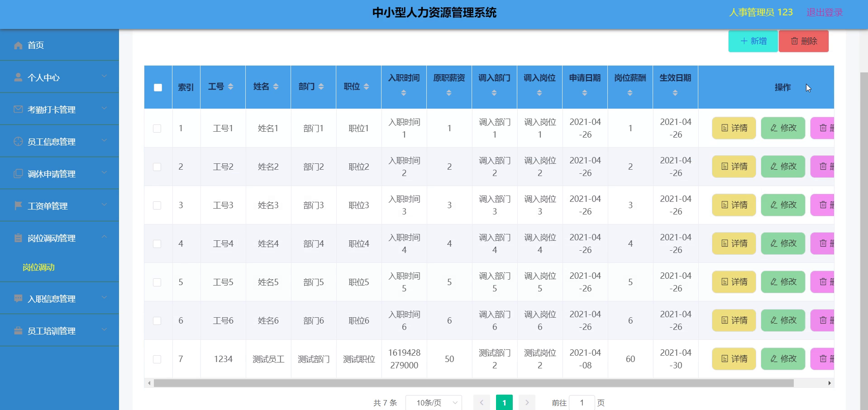This screenshot has height=410, width=868.
Task: Sort by 姓名 column arrows
Action: pos(276,86)
